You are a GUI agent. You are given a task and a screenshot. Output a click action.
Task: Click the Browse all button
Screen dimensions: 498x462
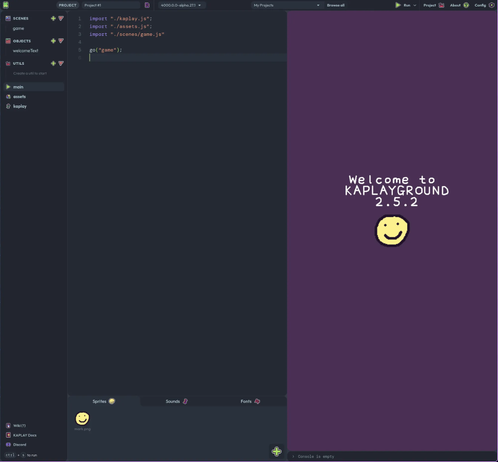pos(336,5)
